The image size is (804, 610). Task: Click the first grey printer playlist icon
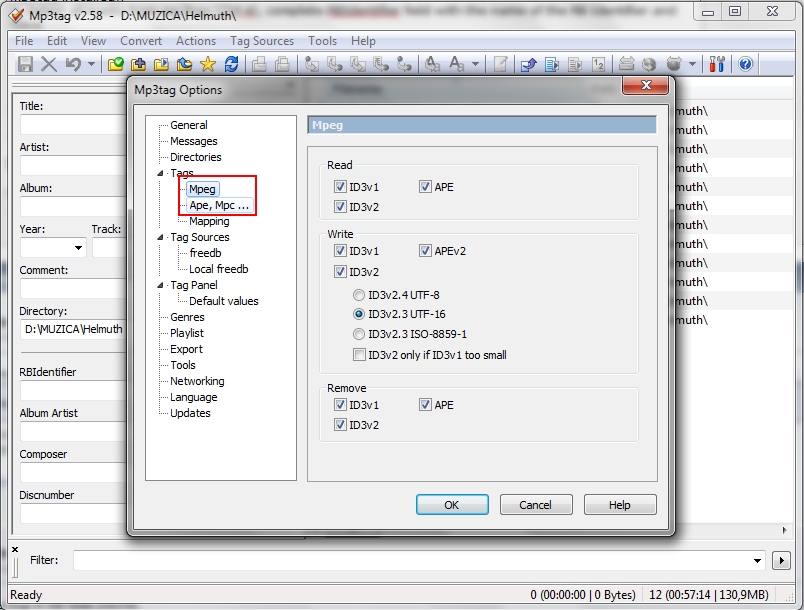coord(259,64)
